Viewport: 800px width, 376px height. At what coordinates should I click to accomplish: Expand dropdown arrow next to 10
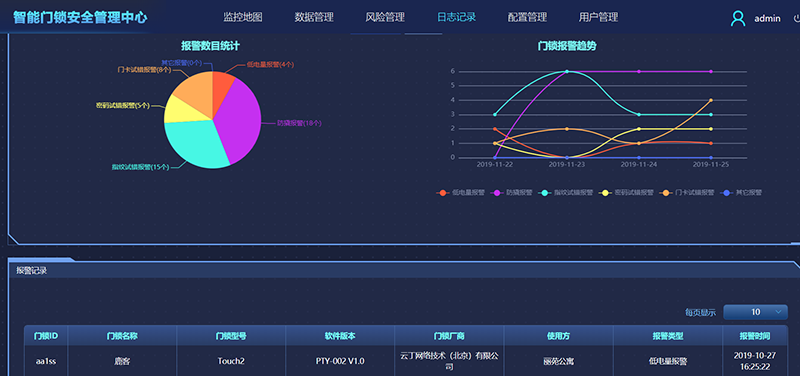(778, 312)
